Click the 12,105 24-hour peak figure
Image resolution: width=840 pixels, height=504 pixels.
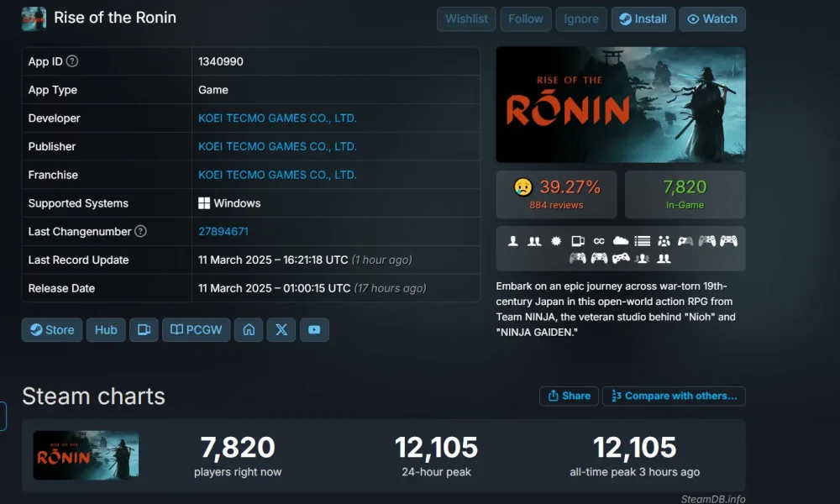point(436,447)
